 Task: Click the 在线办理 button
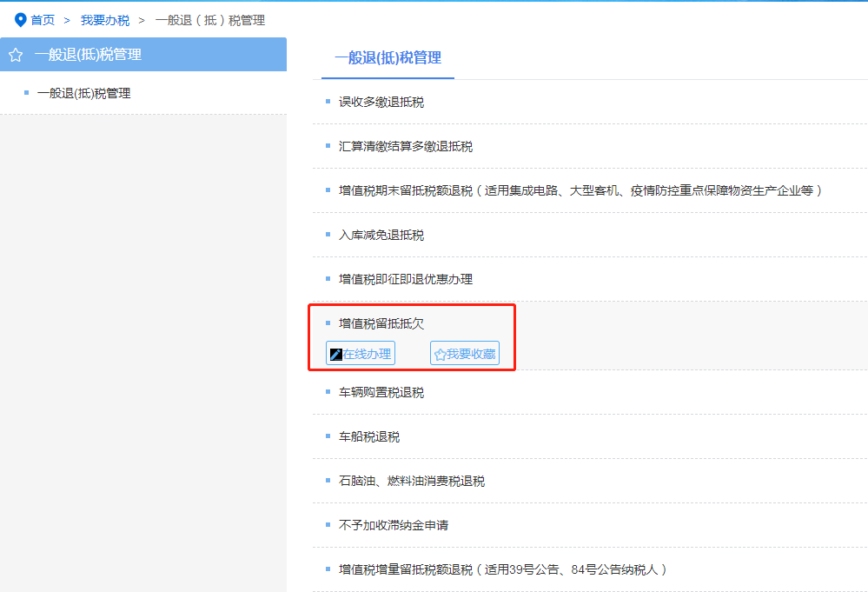361,353
